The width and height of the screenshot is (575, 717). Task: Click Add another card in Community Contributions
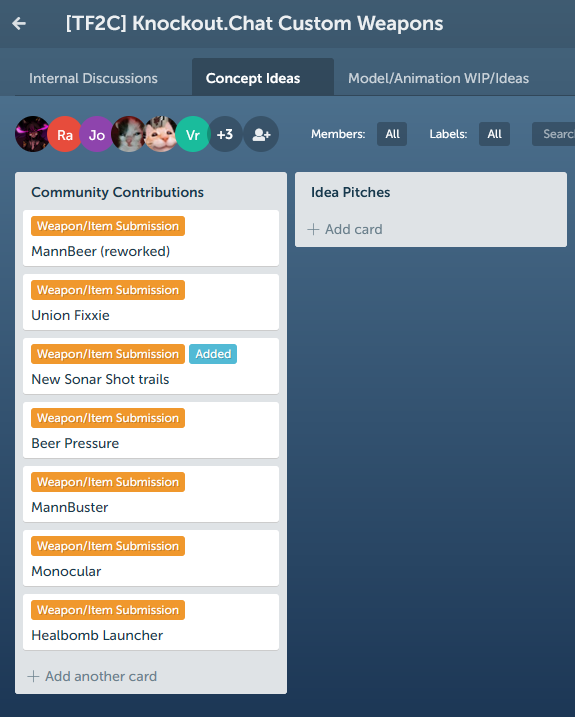pyautogui.click(x=92, y=676)
